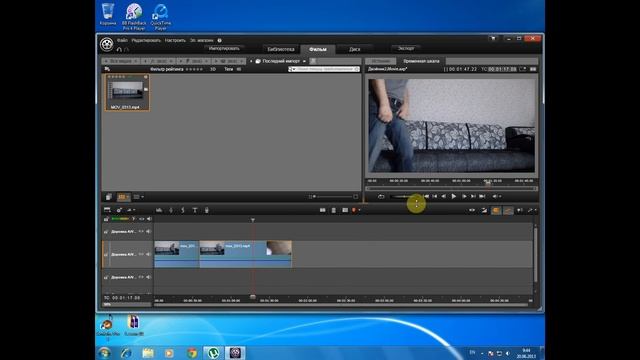This screenshot has height=360, width=640.
Task: Click the trash delete icon on timeline
Action: 333,210
